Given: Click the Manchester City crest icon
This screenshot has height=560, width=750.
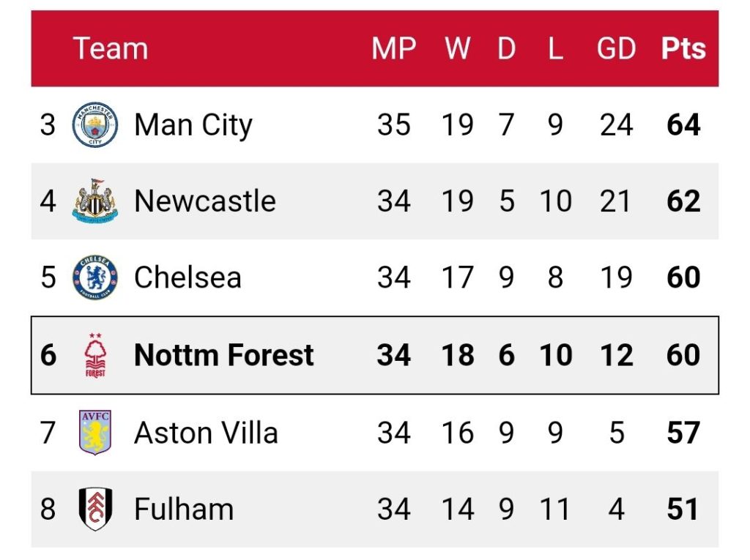Looking at the screenshot, I should [95, 124].
